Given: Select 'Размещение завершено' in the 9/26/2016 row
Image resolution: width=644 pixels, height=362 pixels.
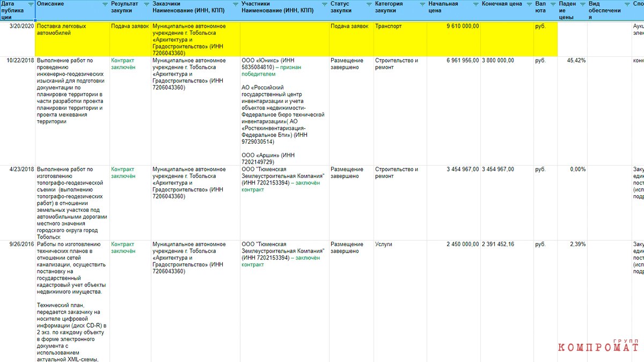Looking at the screenshot, I should point(351,301).
